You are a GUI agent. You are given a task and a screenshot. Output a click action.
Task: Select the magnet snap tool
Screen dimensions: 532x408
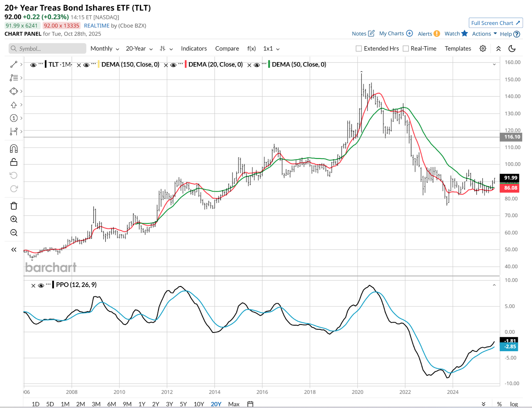tap(14, 149)
